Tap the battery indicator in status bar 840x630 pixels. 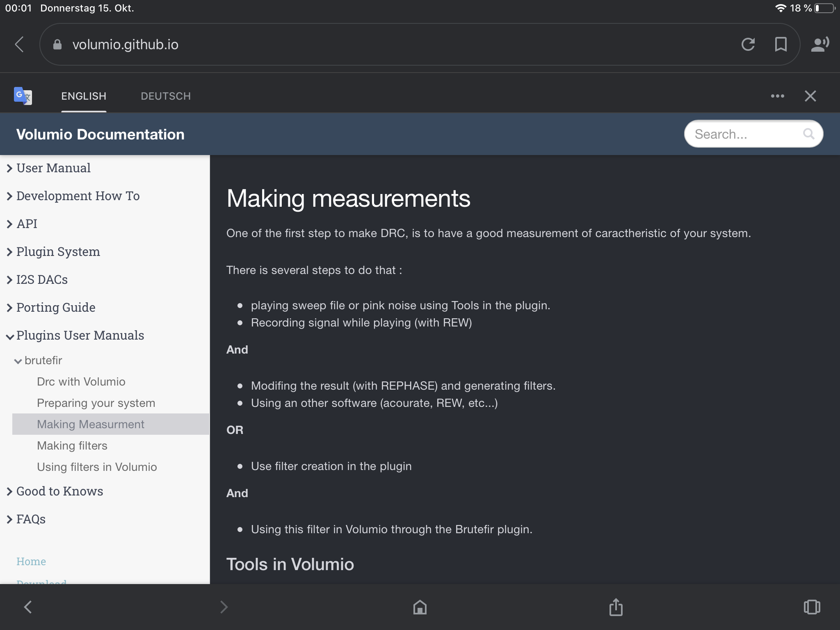825,8
